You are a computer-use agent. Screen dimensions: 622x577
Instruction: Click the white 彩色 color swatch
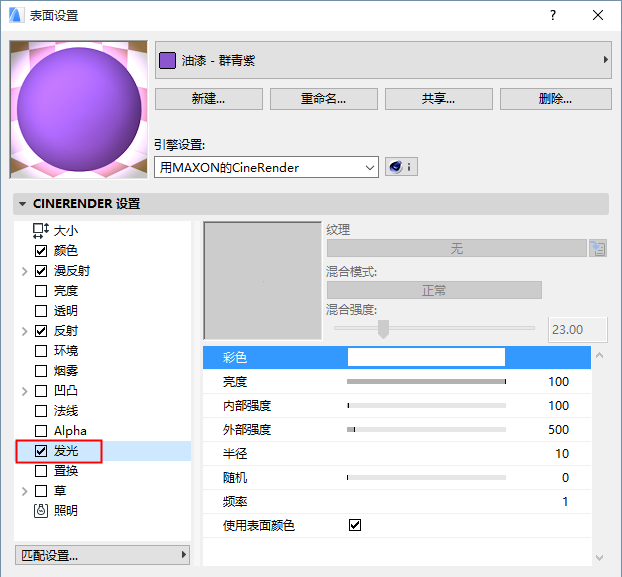pos(426,357)
